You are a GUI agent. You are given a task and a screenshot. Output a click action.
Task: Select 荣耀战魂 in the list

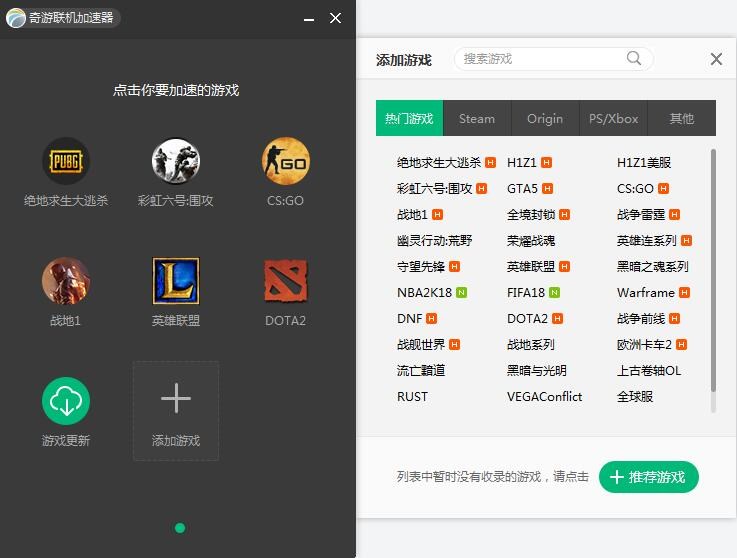click(x=531, y=241)
